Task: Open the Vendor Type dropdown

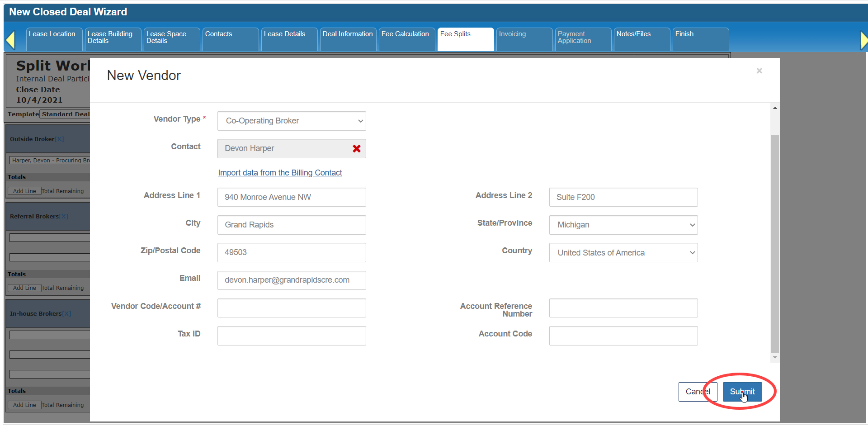Action: (292, 121)
